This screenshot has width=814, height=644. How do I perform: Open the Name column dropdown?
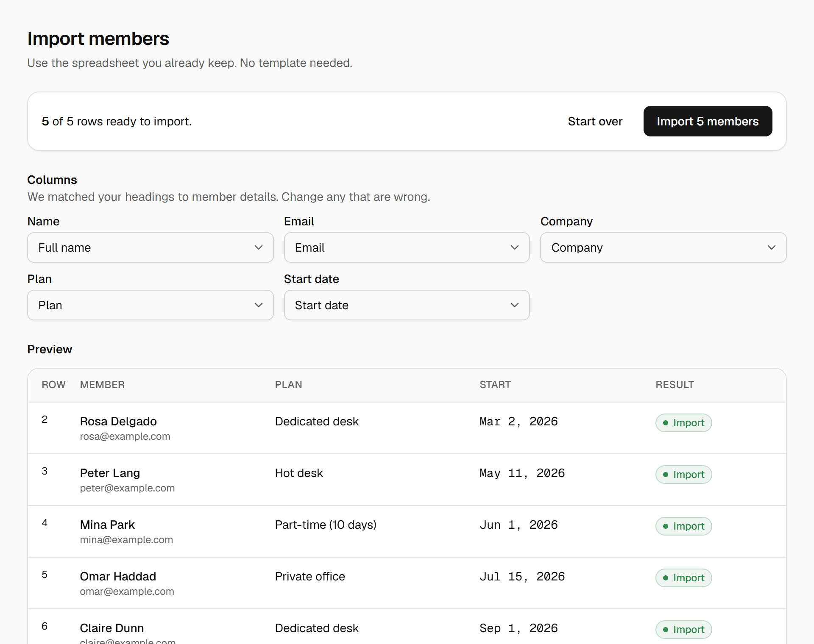pyautogui.click(x=151, y=247)
